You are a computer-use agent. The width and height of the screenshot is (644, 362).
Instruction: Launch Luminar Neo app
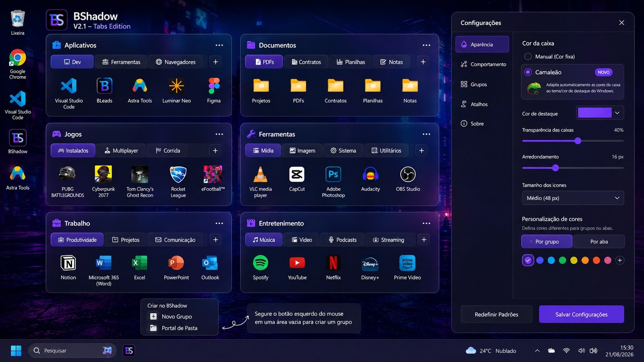click(x=176, y=86)
